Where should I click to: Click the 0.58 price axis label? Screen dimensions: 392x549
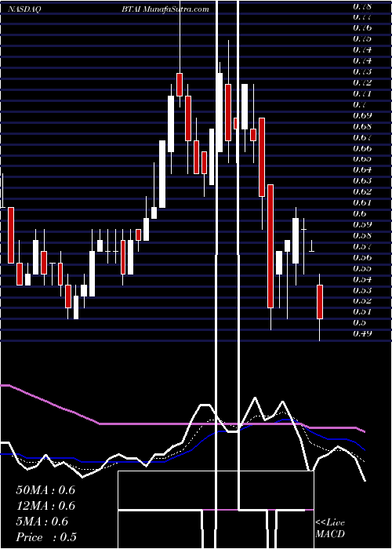point(362,235)
